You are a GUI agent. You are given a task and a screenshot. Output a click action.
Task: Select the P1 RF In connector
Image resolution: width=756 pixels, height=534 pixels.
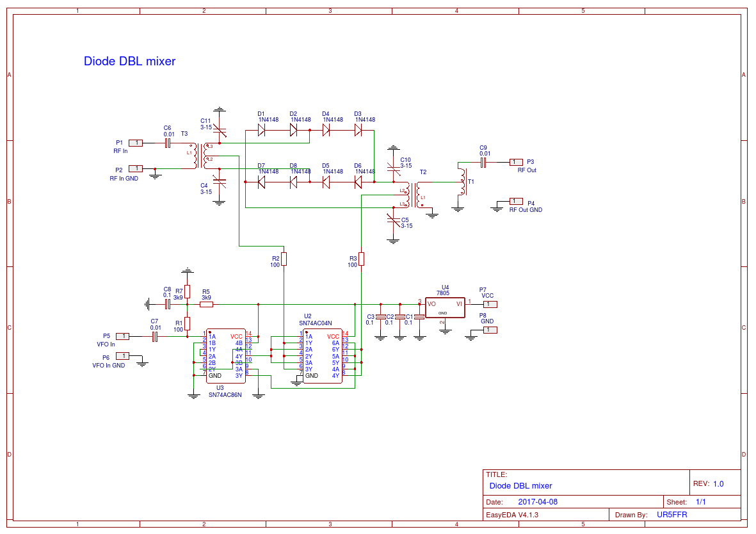tap(136, 143)
